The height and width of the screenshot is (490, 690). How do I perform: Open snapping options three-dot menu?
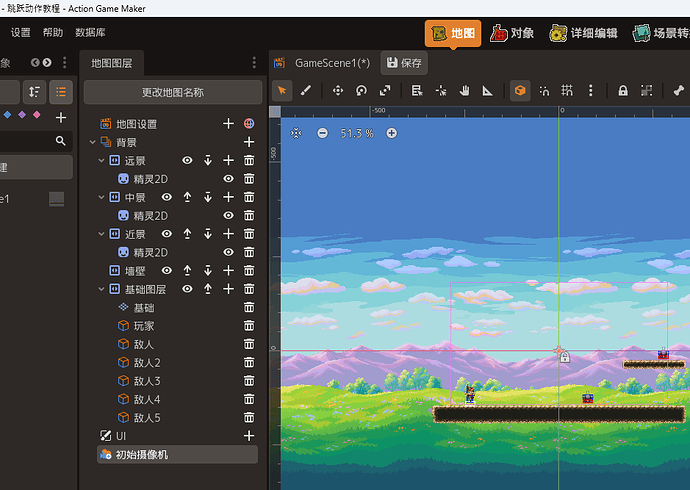591,91
